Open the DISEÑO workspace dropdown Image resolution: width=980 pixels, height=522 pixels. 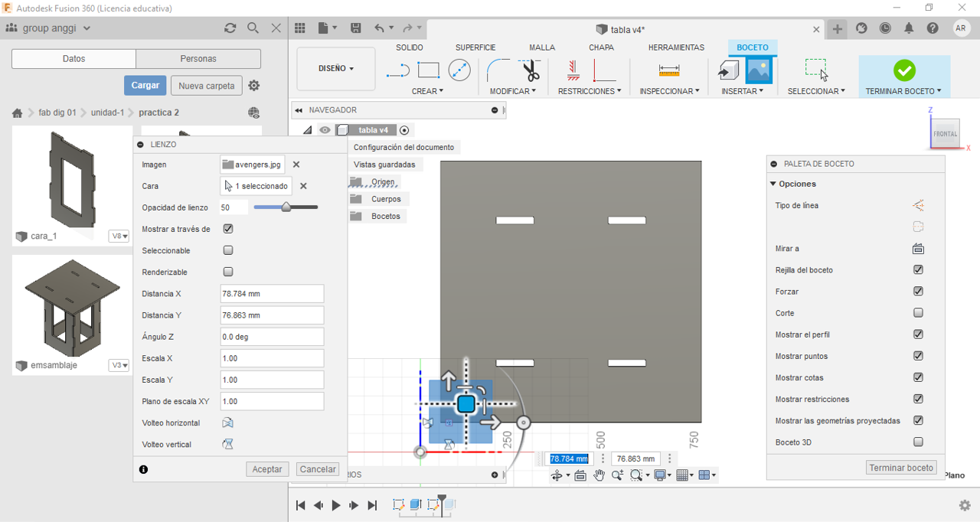(x=336, y=68)
